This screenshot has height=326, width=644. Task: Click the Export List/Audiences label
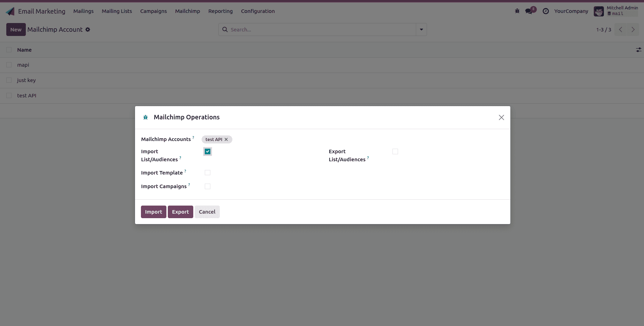point(347,155)
